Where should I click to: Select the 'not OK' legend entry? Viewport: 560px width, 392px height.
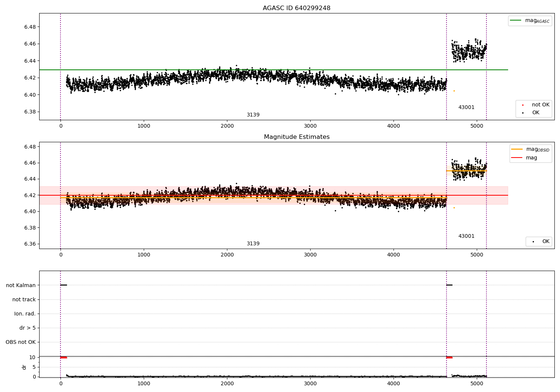coord(541,105)
